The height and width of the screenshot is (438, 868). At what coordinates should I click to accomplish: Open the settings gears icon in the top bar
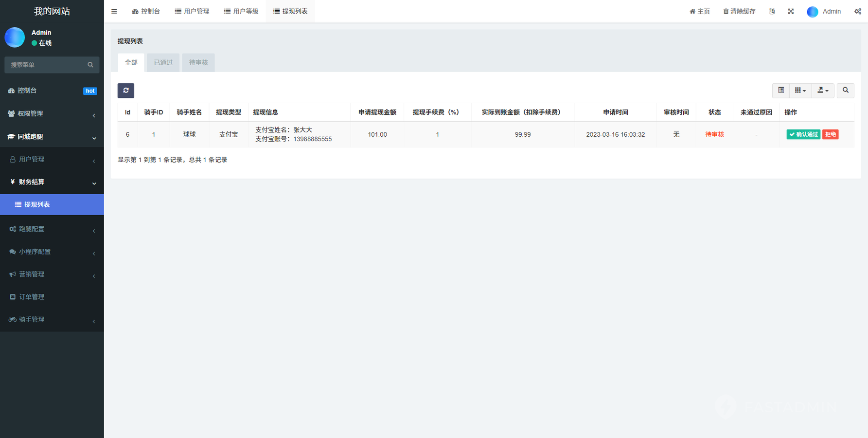tap(857, 11)
